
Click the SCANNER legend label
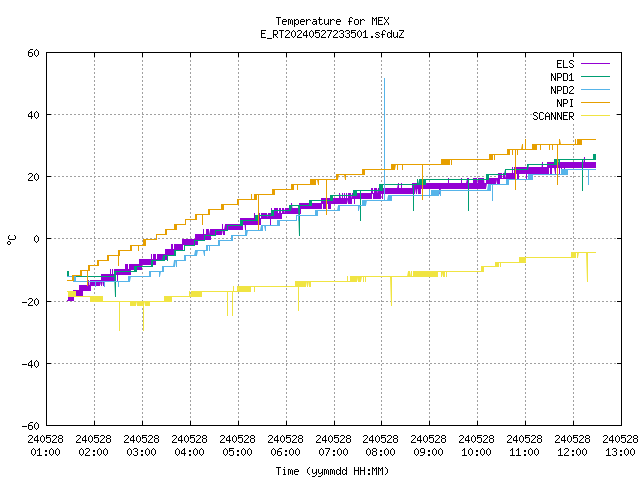coord(553,116)
